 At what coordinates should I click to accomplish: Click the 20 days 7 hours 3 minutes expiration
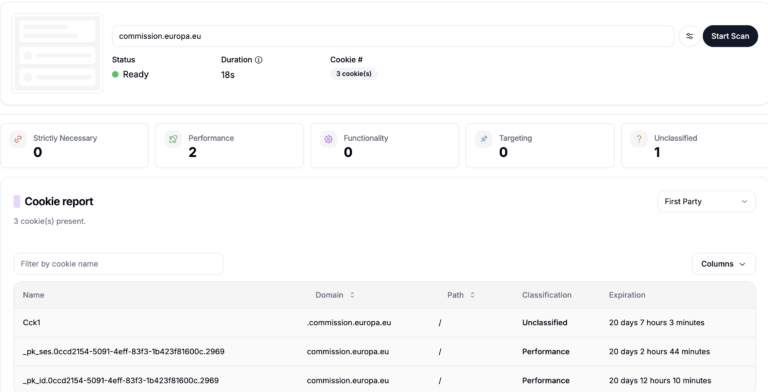(x=656, y=322)
